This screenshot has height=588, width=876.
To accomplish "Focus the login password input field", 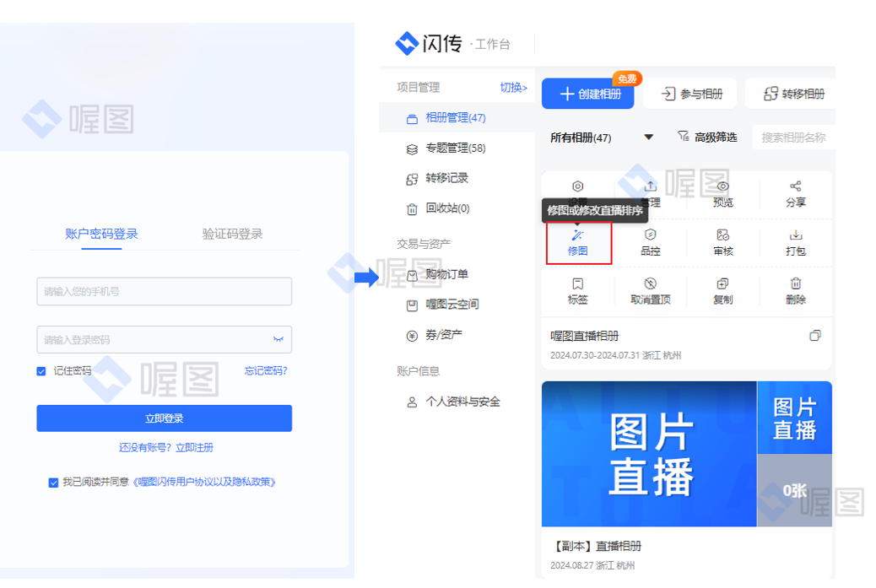I will [165, 339].
